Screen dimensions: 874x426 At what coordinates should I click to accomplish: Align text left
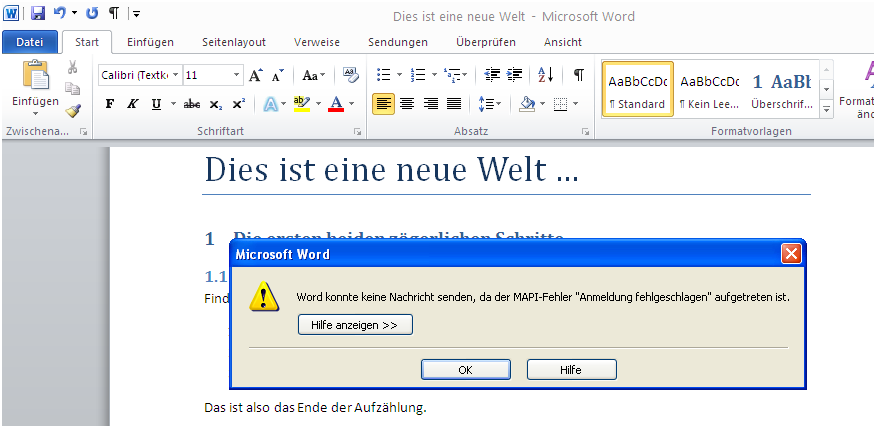coord(383,104)
